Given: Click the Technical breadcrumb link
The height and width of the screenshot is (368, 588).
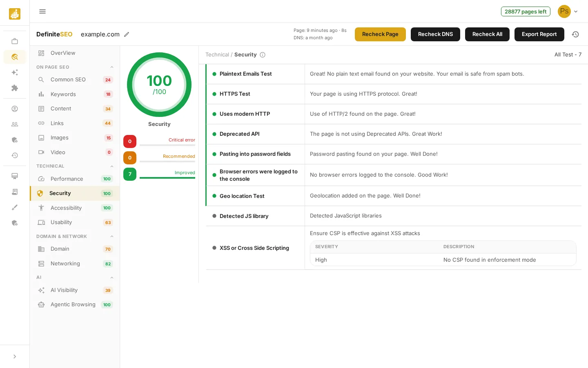Looking at the screenshot, I should coord(217,55).
